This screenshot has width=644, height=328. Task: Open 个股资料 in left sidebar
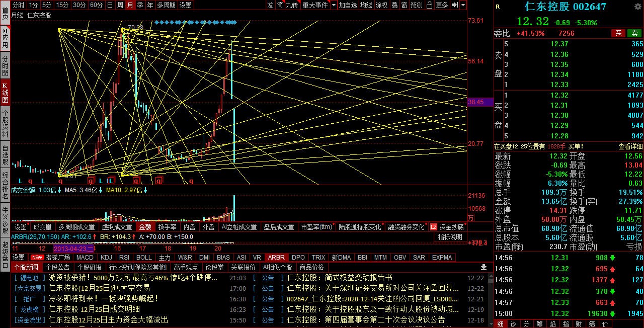pyautogui.click(x=5, y=124)
